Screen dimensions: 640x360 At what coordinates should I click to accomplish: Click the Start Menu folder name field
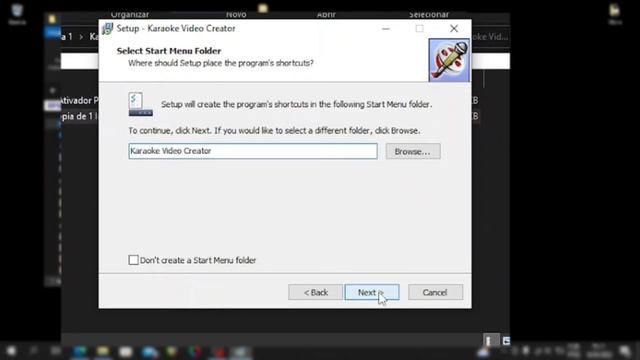[x=253, y=151]
